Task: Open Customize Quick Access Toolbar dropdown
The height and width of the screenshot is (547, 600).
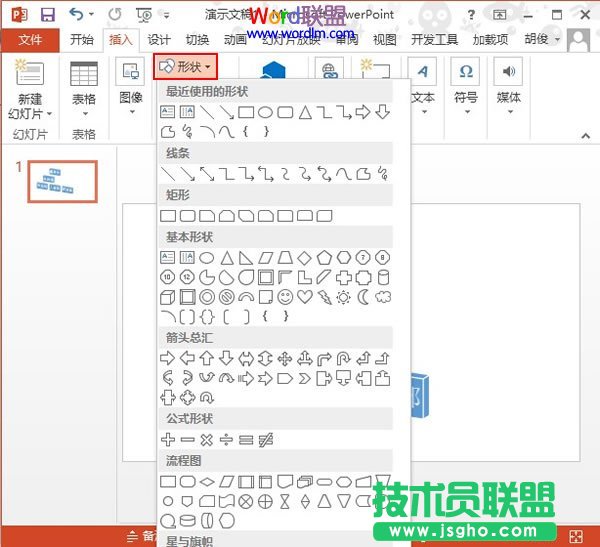Action: coord(166,15)
